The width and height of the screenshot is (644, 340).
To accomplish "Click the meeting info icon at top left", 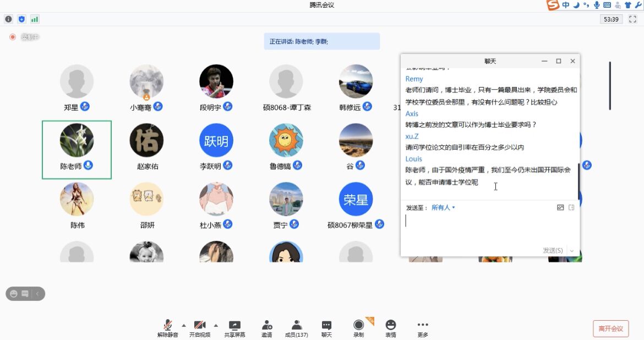I will click(x=8, y=19).
